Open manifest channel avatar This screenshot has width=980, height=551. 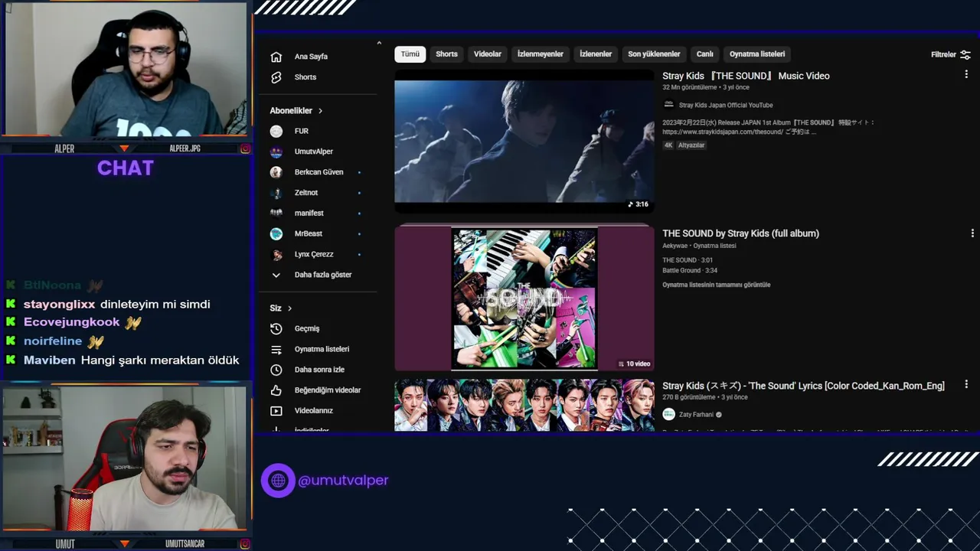pos(276,213)
